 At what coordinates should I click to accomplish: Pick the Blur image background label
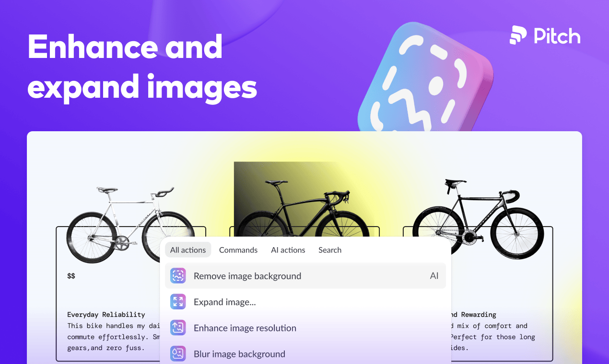(239, 354)
